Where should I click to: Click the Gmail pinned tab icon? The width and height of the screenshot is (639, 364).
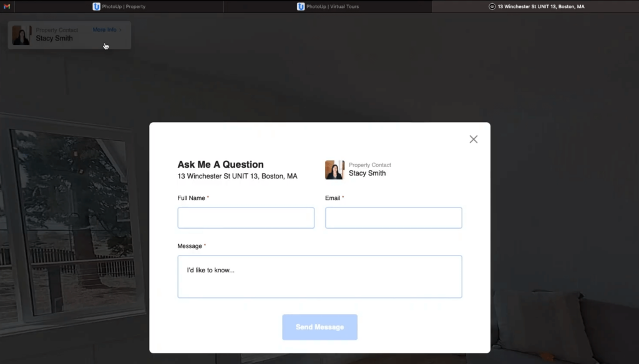click(x=7, y=6)
